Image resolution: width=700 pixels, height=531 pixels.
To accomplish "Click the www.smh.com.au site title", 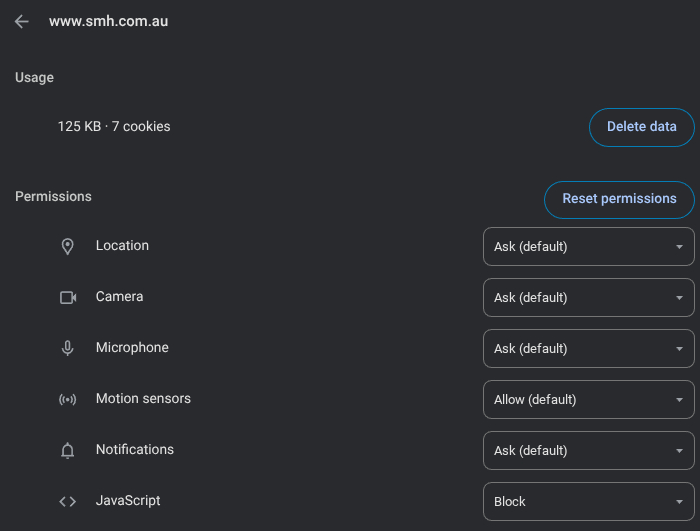I will coord(108,21).
